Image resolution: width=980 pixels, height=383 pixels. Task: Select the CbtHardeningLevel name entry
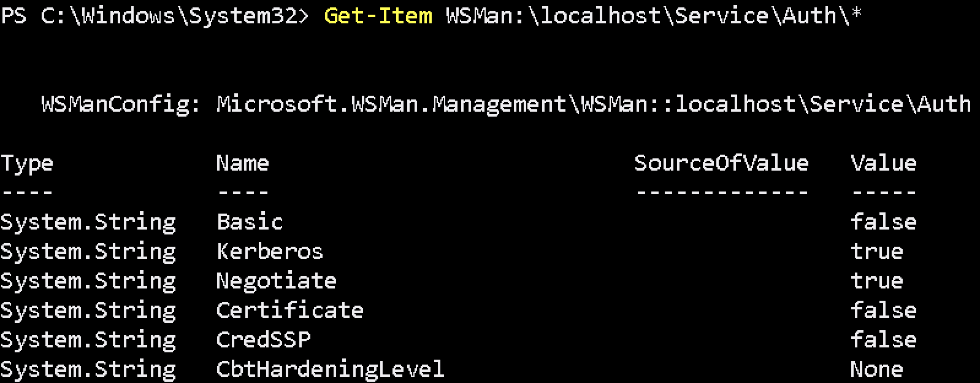(x=330, y=369)
